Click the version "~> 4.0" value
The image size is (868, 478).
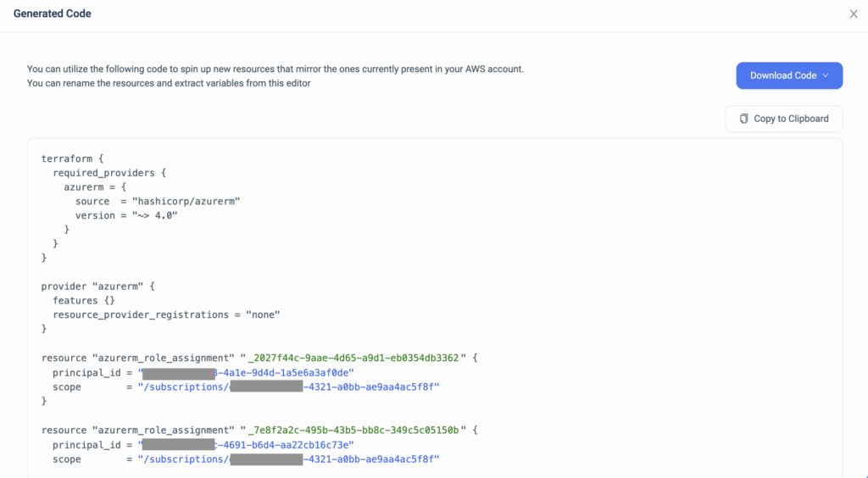pos(154,215)
